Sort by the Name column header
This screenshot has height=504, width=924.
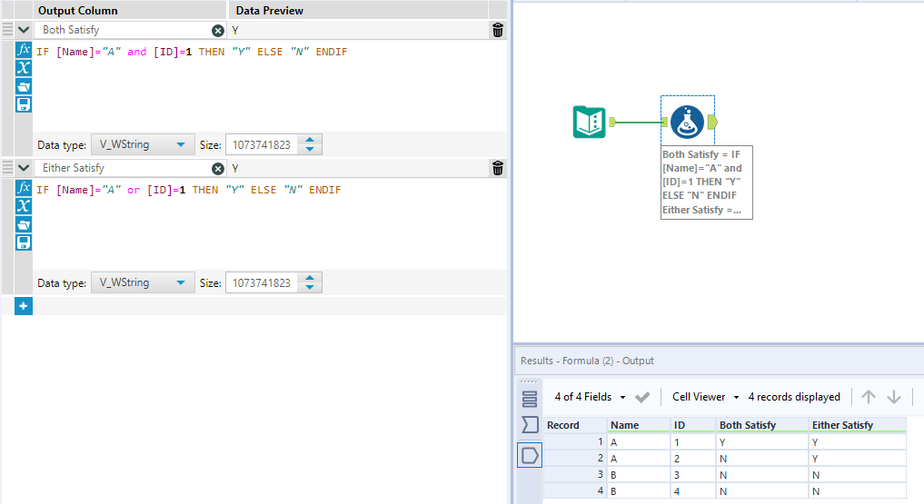click(639, 425)
